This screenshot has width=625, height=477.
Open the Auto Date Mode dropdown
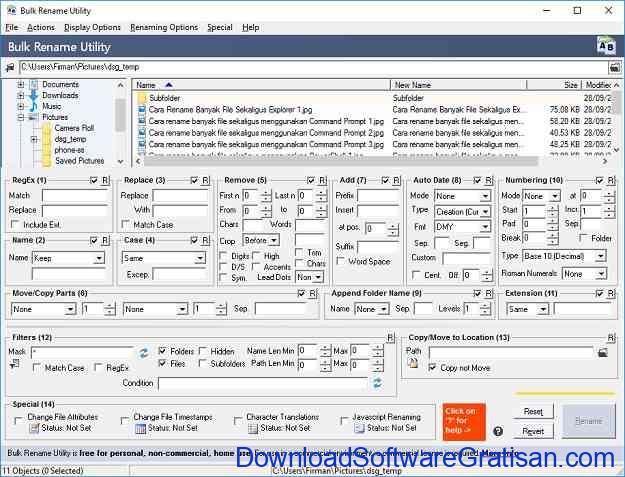[x=462, y=196]
